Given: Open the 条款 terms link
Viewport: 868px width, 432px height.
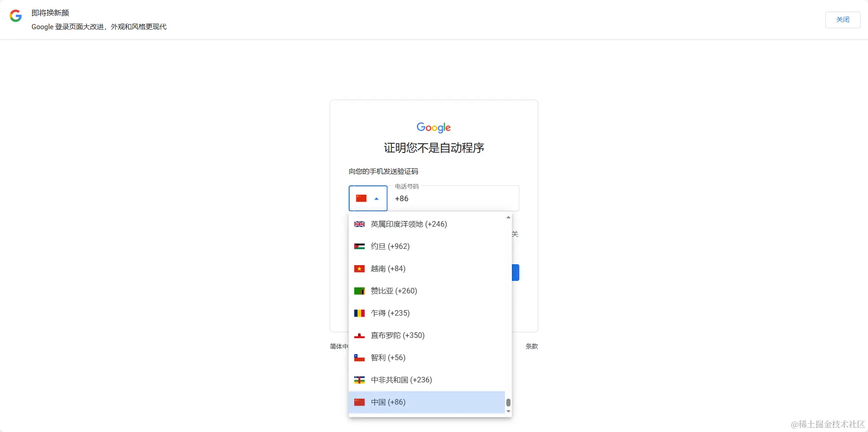Looking at the screenshot, I should click(x=532, y=346).
